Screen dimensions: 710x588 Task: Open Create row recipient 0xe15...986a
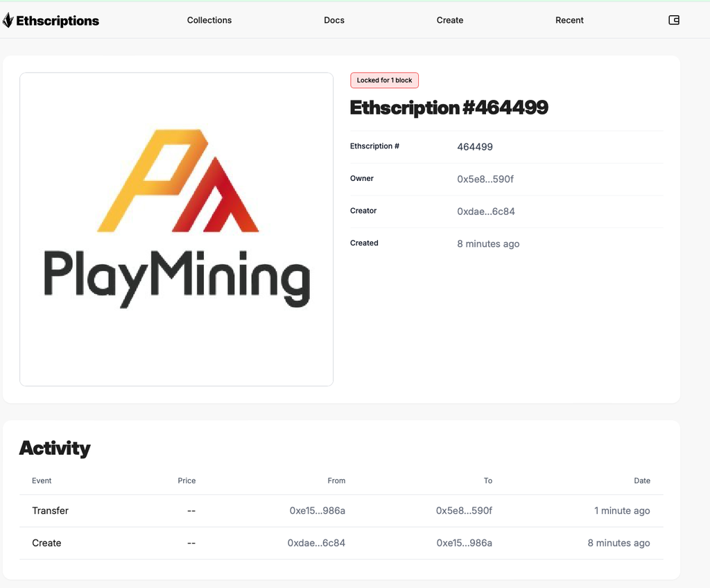(464, 543)
